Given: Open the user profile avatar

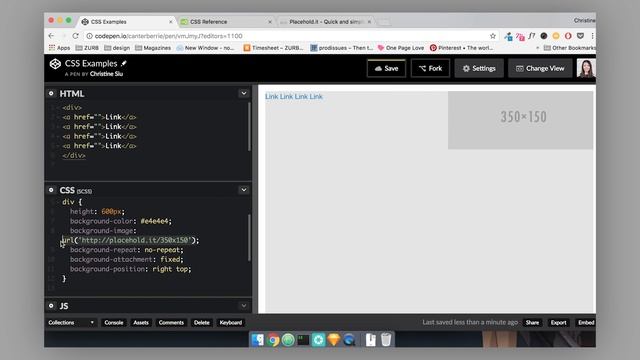Looking at the screenshot, I should pos(586,68).
